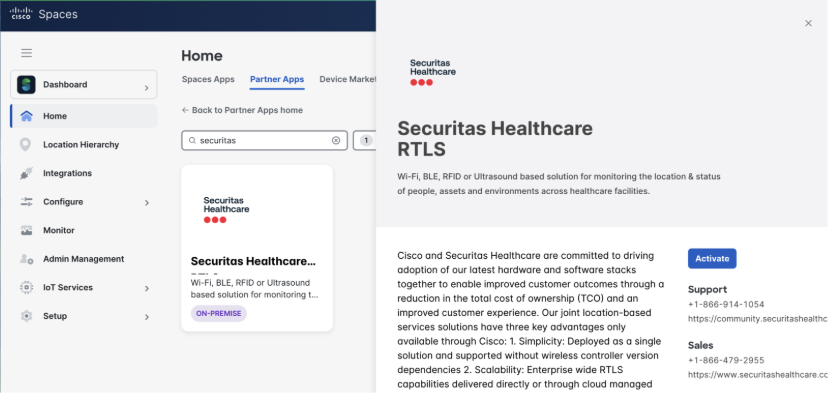This screenshot has width=831, height=401.
Task: Clear the securitas search text
Action: click(x=336, y=141)
